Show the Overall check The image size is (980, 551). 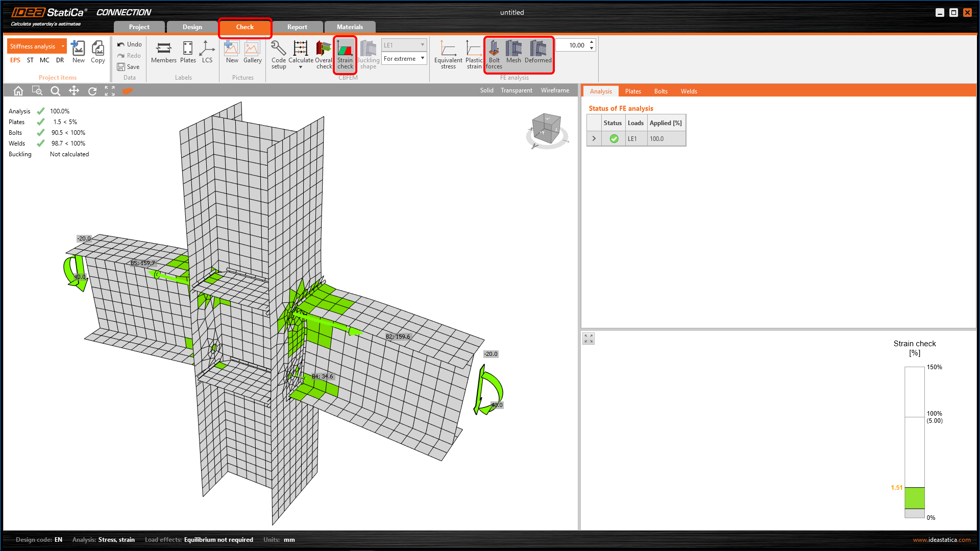(x=324, y=55)
